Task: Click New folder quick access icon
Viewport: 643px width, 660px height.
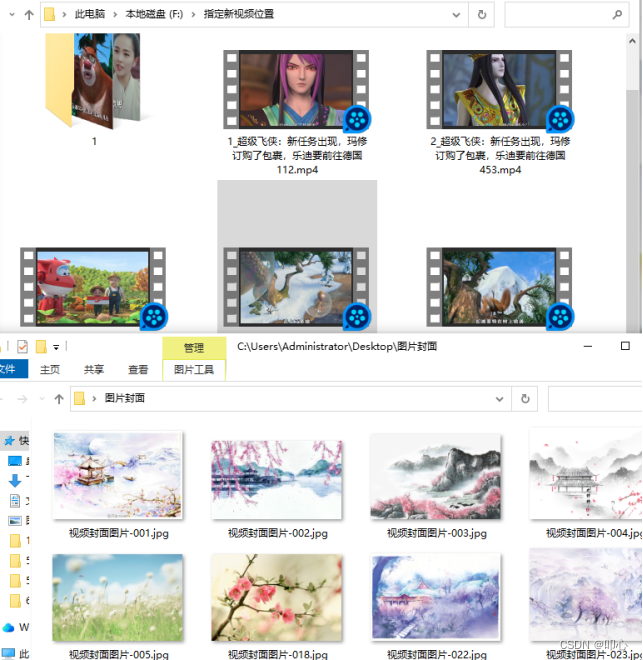Action: 41,347
